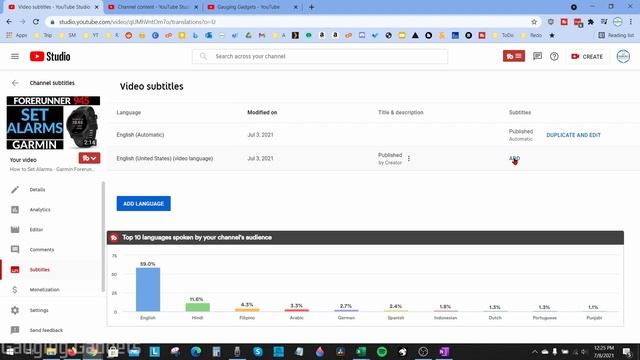
Task: Click the Analytics menu item
Action: point(40,210)
